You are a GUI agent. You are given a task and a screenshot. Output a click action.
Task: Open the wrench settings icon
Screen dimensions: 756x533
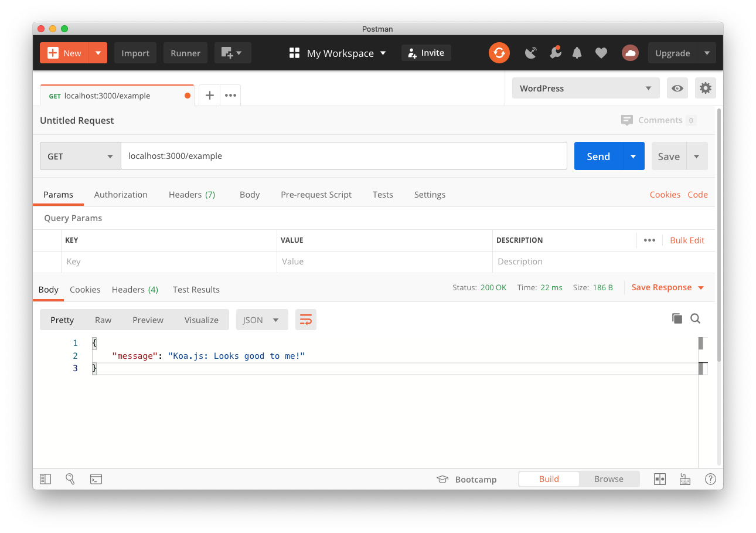click(x=555, y=53)
